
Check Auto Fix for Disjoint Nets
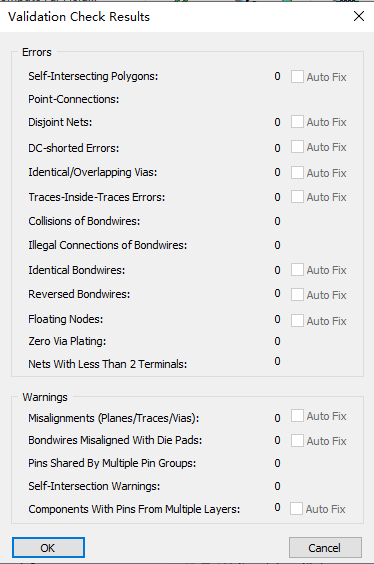point(297,122)
